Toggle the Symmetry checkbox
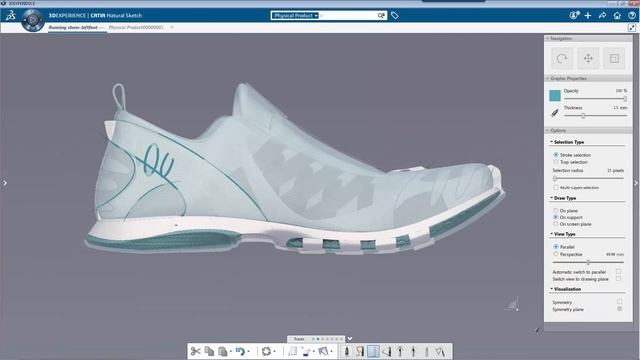 620,302
